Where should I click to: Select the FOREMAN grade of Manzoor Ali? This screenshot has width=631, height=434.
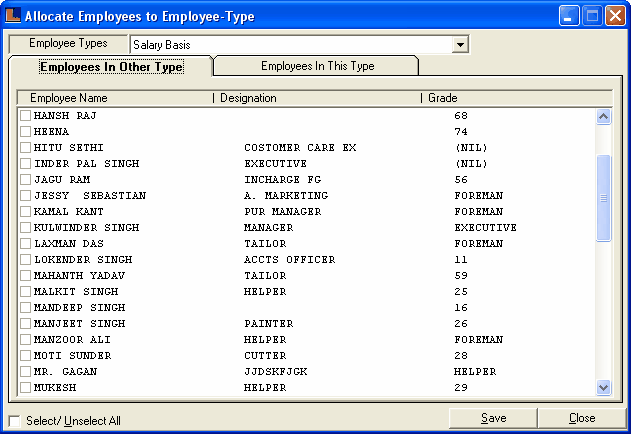pos(478,340)
